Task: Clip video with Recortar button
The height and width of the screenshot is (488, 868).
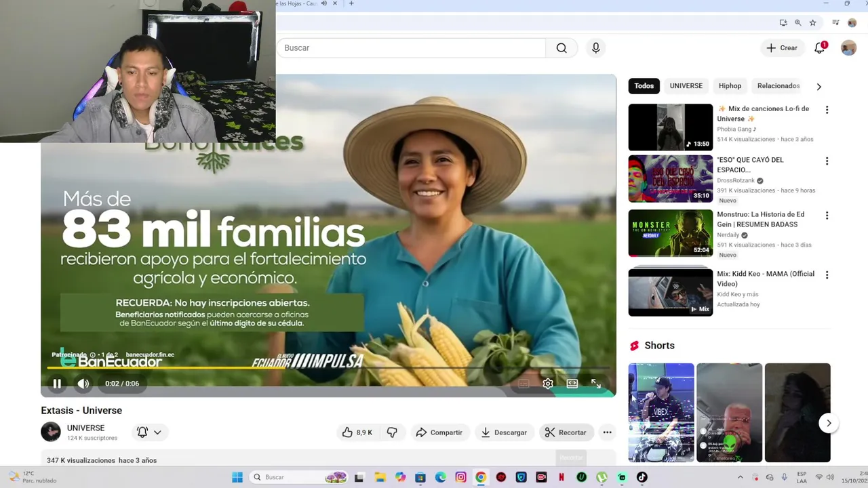Action: click(566, 432)
